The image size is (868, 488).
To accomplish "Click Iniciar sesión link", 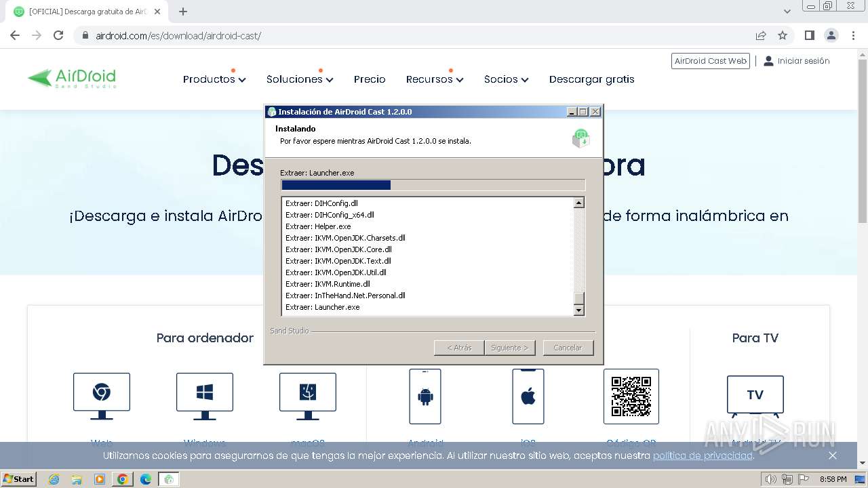I will point(797,61).
